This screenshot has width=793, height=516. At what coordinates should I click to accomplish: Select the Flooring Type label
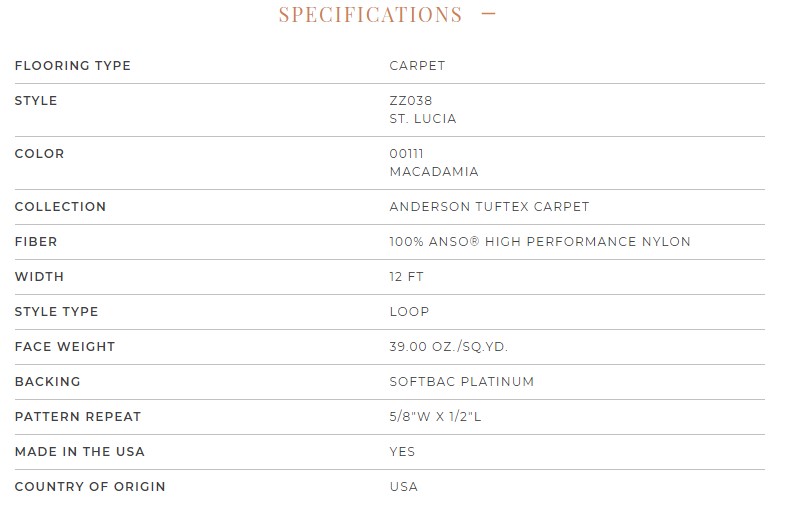pos(73,66)
